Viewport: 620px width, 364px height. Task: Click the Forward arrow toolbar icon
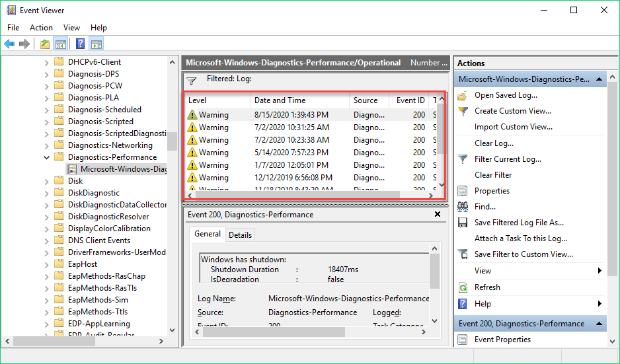point(24,44)
